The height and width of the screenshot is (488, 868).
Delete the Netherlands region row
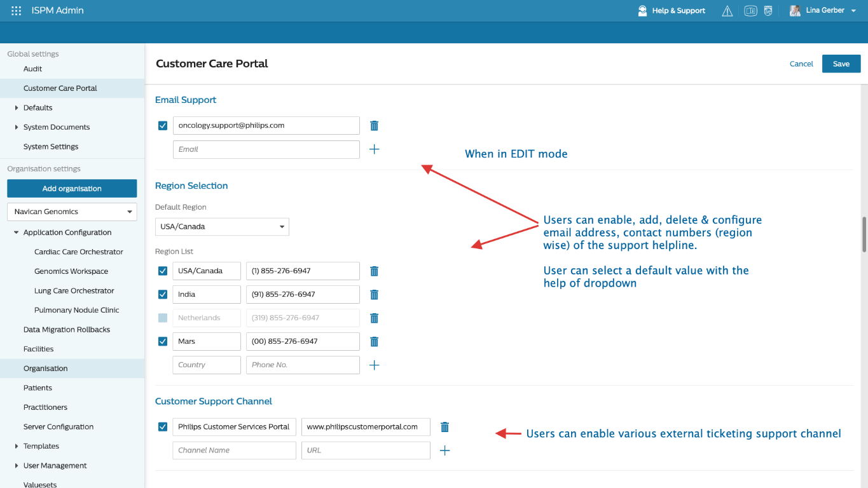click(x=375, y=318)
